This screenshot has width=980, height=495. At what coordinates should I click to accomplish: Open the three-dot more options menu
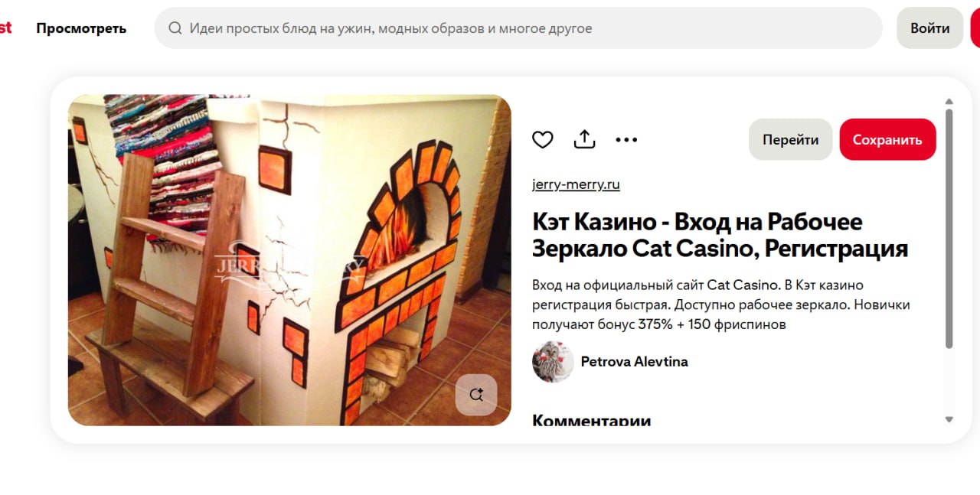(626, 139)
